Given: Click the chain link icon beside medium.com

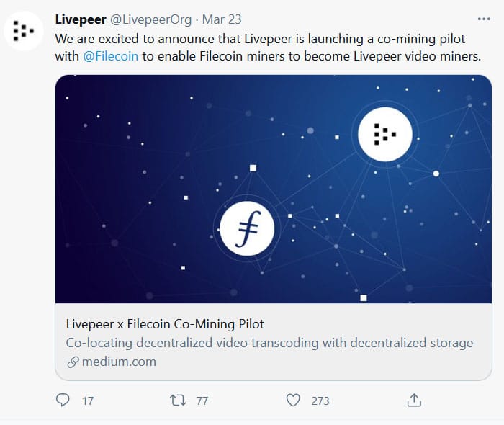Looking at the screenshot, I should point(72,362).
